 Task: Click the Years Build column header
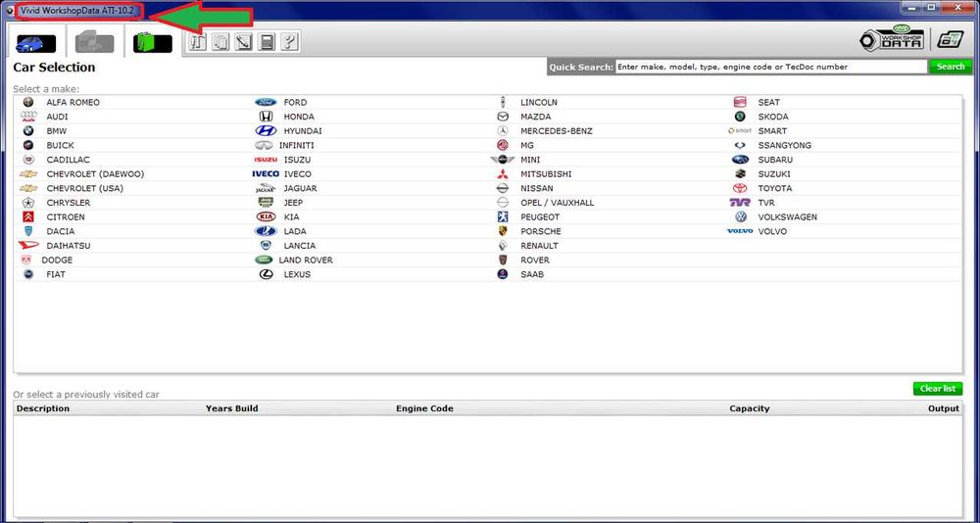[x=232, y=408]
